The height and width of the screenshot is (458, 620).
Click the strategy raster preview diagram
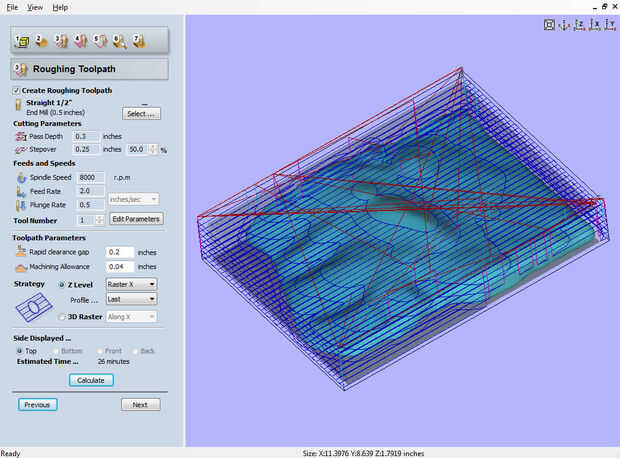[x=34, y=307]
